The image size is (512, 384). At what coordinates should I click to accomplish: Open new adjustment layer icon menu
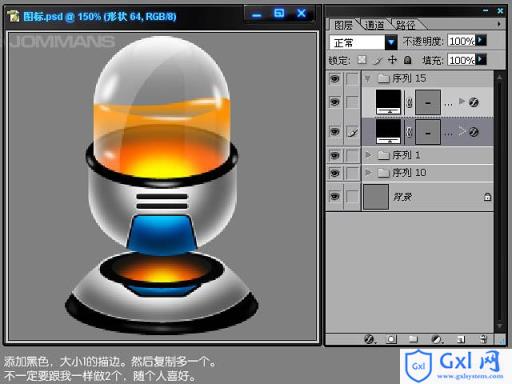coord(437,339)
